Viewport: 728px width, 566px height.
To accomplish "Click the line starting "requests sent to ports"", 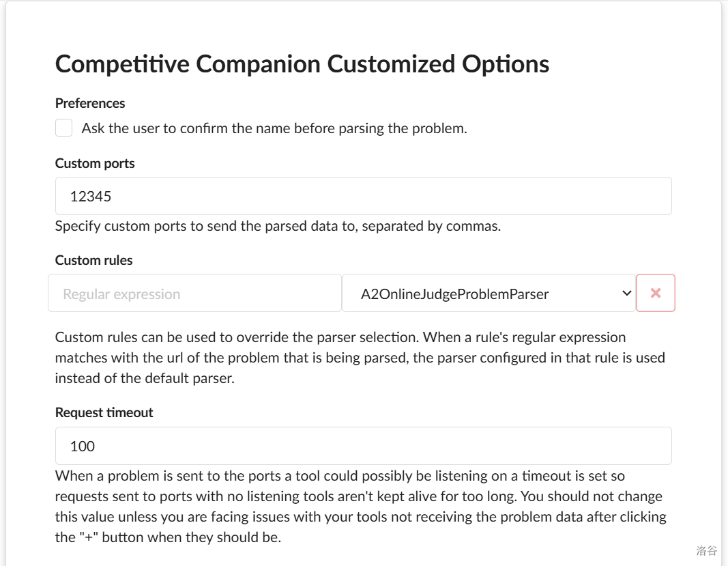I will click(x=358, y=496).
